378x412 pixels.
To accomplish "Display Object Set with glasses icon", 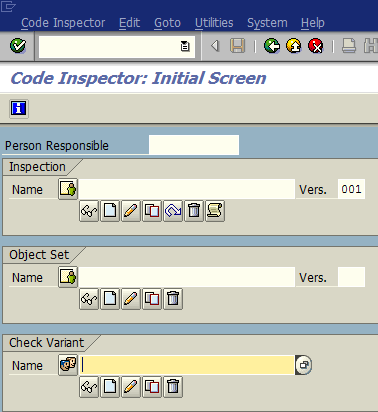I will click(89, 299).
